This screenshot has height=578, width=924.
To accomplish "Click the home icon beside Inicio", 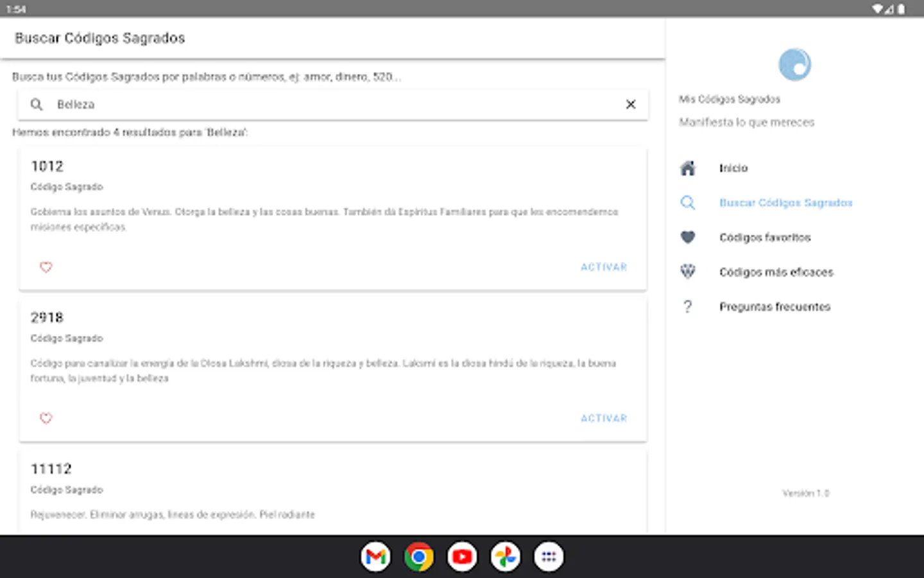I will pyautogui.click(x=688, y=168).
